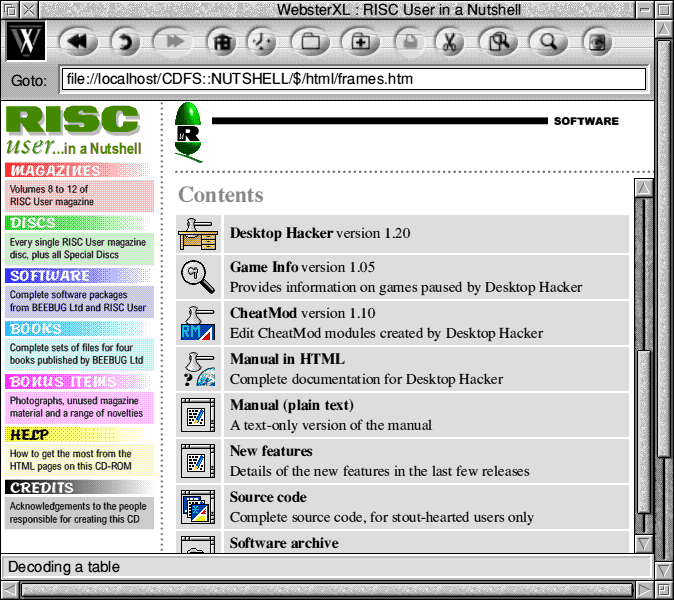674x600 pixels.
Task: Click the content frame's vertical scrollbar thumb
Action: (x=643, y=432)
